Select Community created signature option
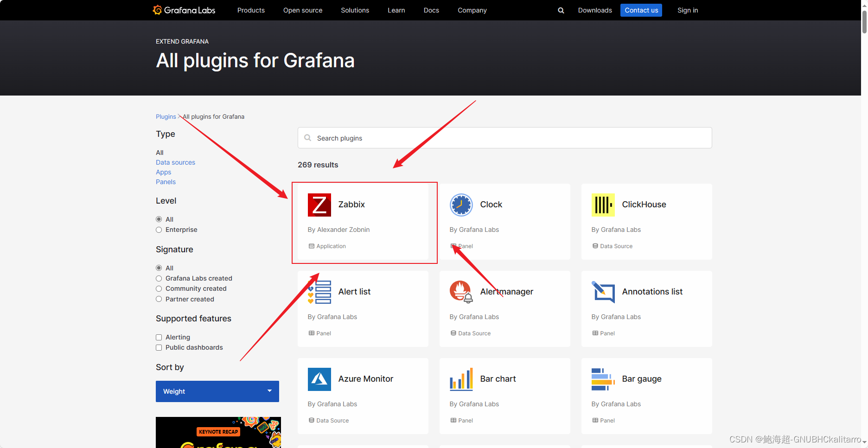 (159, 288)
